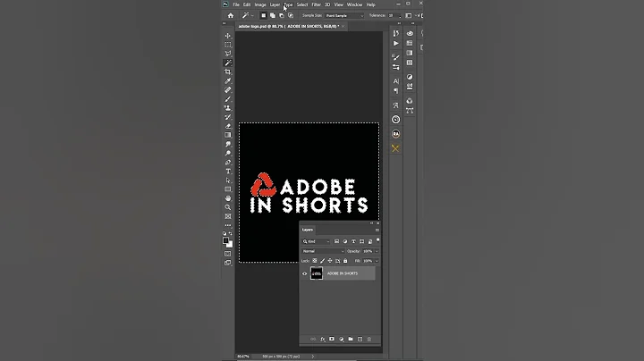
Task: Open the layer Opacity dropdown arrow
Action: click(377, 251)
